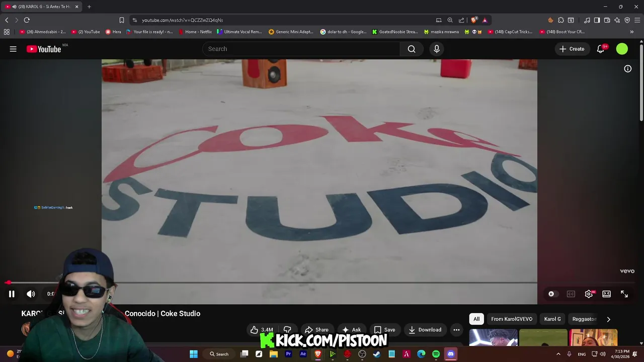Open dolar to dh - Google bookmark
The width and height of the screenshot is (644, 362).
pyautogui.click(x=344, y=32)
